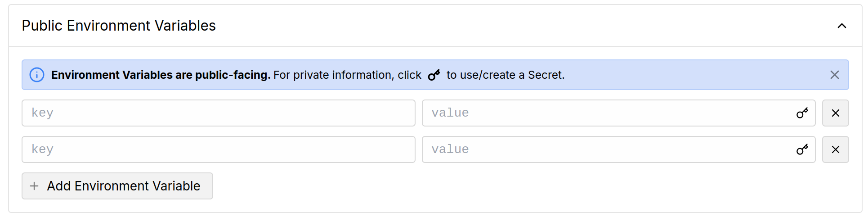Focus the second row value field
This screenshot has height=217, width=868.
[x=607, y=149]
